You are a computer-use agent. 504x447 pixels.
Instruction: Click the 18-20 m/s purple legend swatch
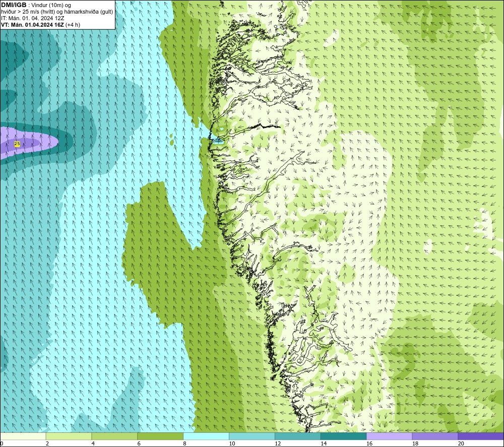click(x=435, y=436)
